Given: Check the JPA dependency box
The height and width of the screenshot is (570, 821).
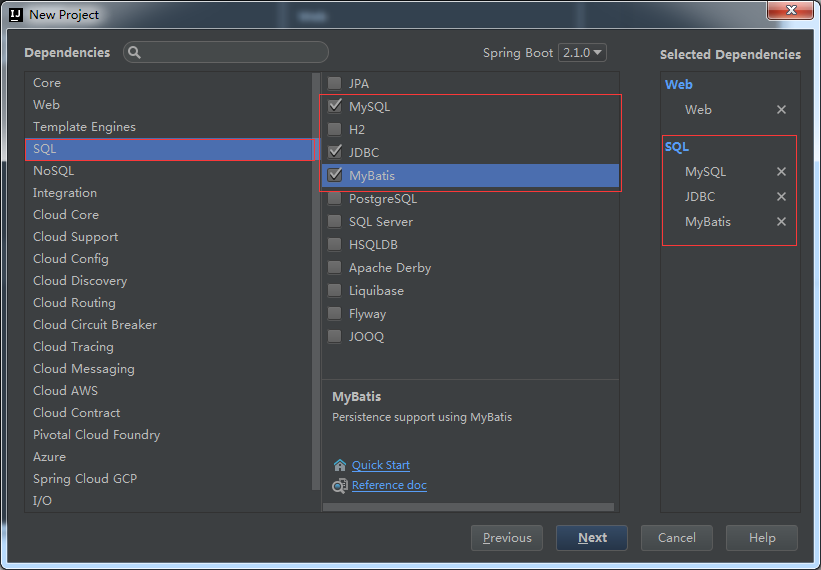Looking at the screenshot, I should click(335, 84).
